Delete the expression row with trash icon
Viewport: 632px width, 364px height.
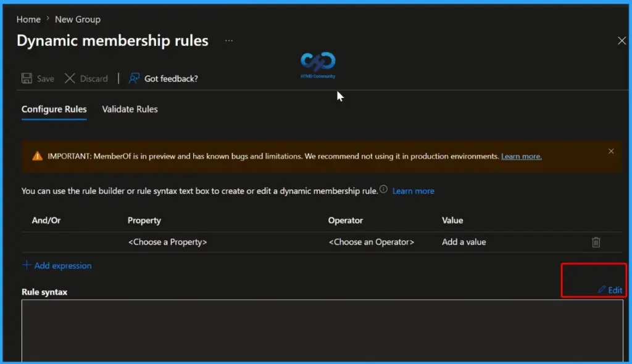pos(596,242)
